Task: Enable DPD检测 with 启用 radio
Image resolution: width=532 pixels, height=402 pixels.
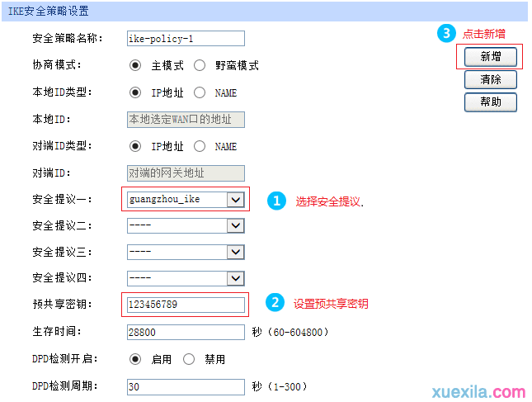Action: click(x=135, y=359)
